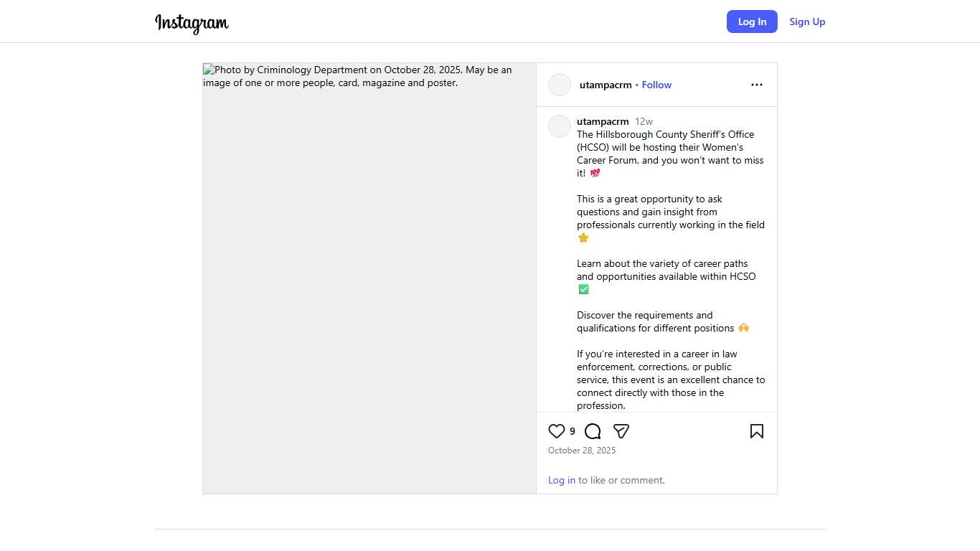Image resolution: width=980 pixels, height=551 pixels.
Task: Like the post with the heart icon
Action: (x=557, y=431)
